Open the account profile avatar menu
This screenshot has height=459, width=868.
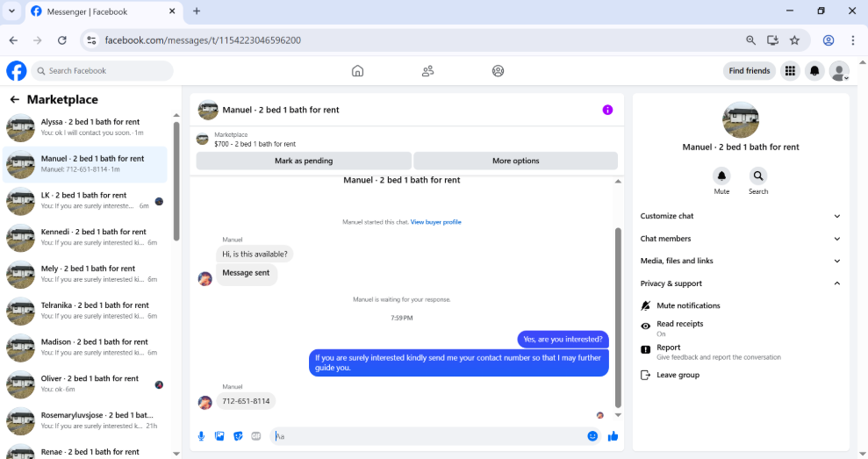point(839,71)
